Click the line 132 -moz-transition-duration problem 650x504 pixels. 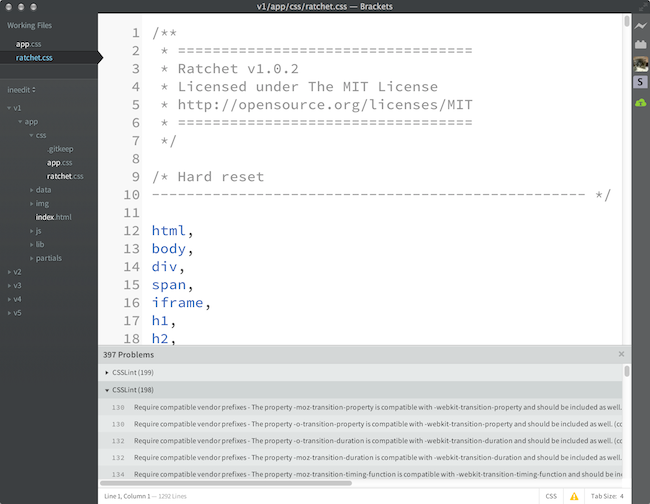pyautogui.click(x=360, y=458)
